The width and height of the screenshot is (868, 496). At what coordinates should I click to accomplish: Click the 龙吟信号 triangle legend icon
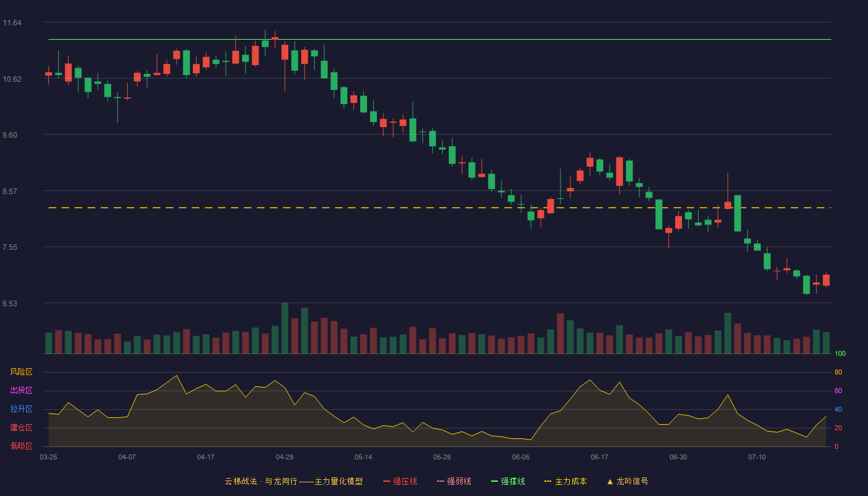pyautogui.click(x=610, y=481)
